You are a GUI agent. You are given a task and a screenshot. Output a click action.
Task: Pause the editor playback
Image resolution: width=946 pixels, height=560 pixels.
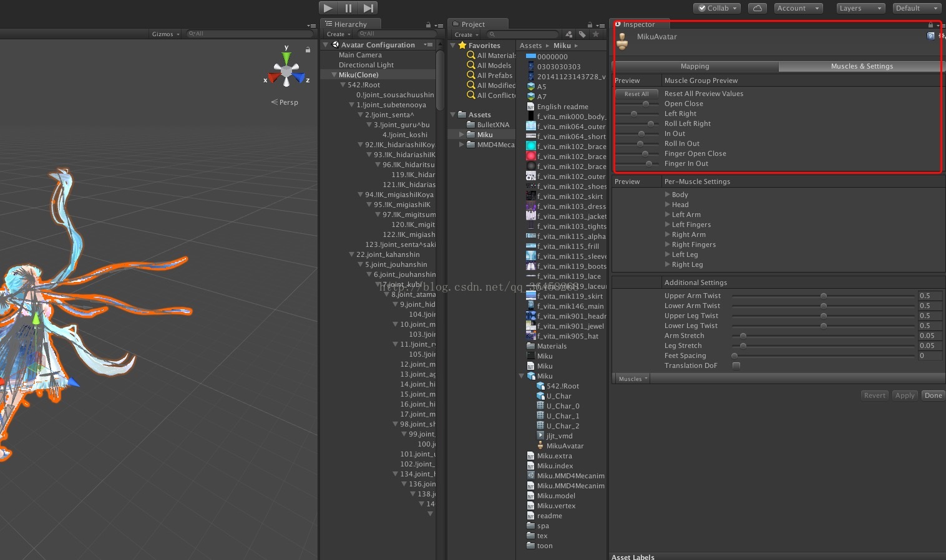348,8
